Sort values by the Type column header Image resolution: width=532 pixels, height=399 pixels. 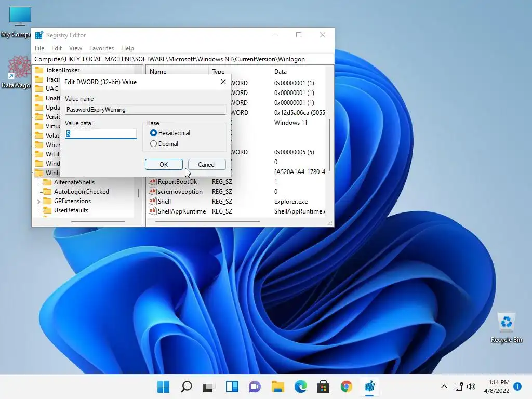(240, 72)
